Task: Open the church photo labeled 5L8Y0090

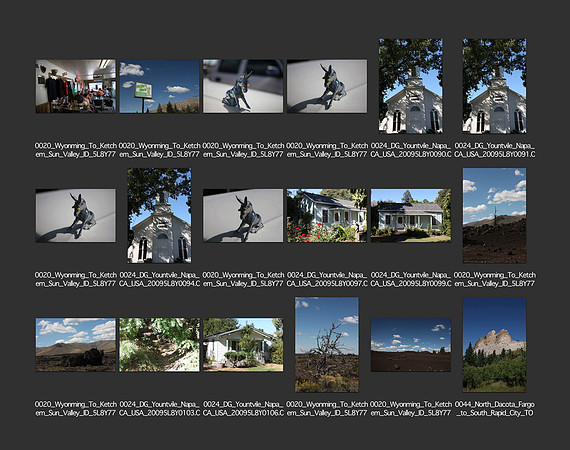Action: coord(410,86)
